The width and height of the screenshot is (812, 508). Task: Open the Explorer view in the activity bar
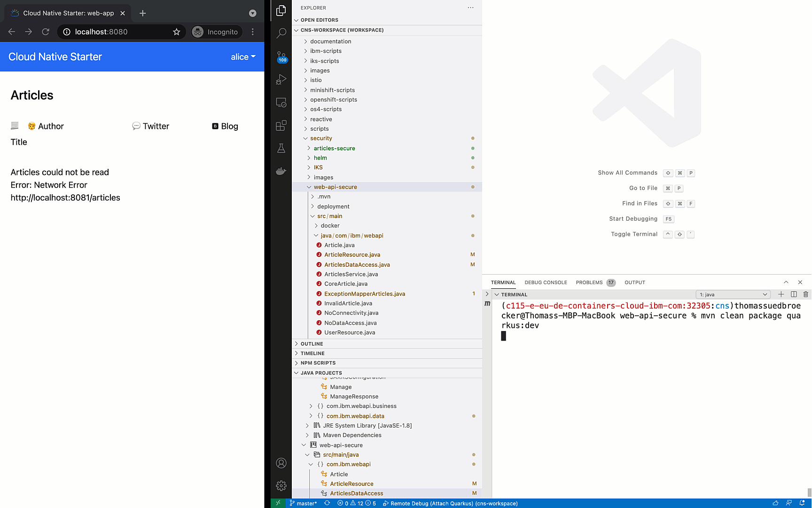click(281, 10)
